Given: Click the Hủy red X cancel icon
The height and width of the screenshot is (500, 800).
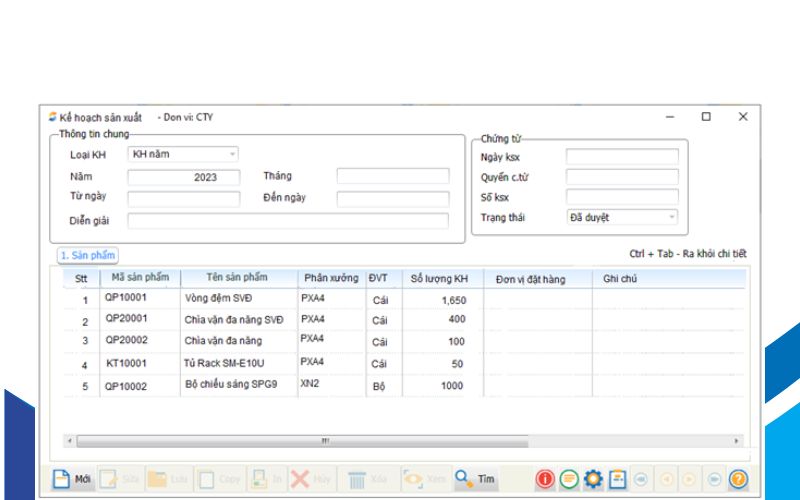Looking at the screenshot, I should click(x=301, y=479).
